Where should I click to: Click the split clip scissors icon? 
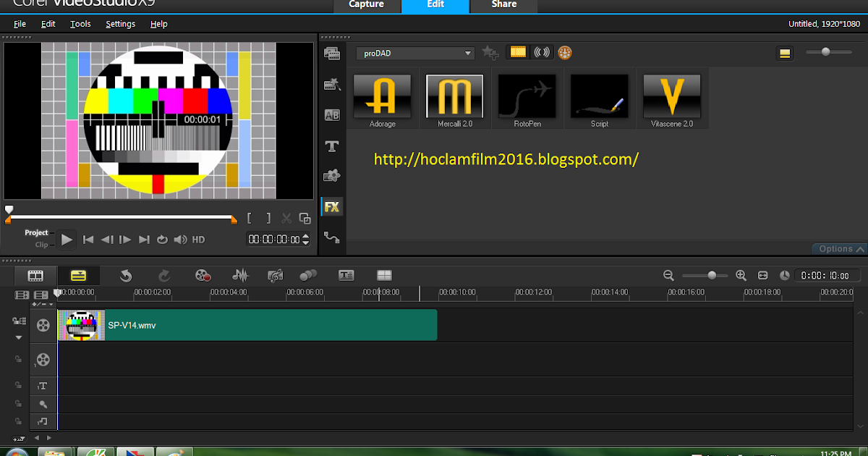(286, 218)
